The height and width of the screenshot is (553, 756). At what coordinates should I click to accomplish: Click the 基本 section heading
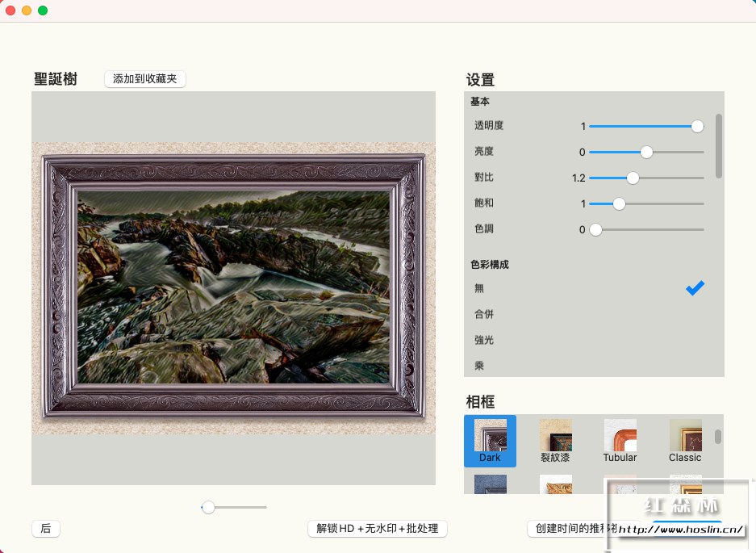click(x=480, y=102)
